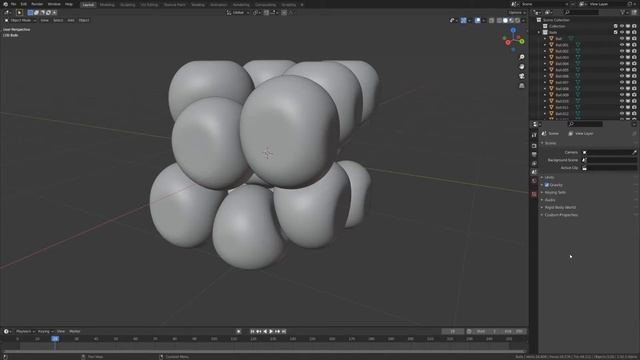
Task: Switch to solid viewport shading
Action: (505, 20)
